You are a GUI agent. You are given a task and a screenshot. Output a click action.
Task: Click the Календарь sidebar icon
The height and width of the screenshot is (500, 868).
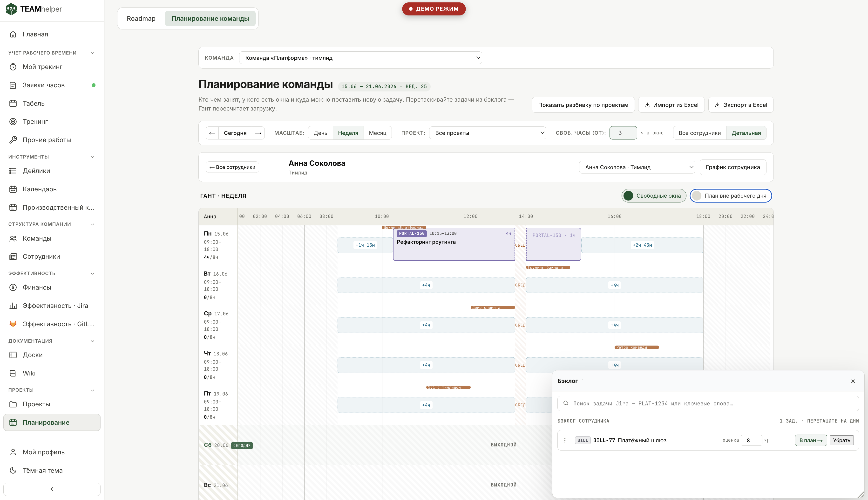coord(13,189)
